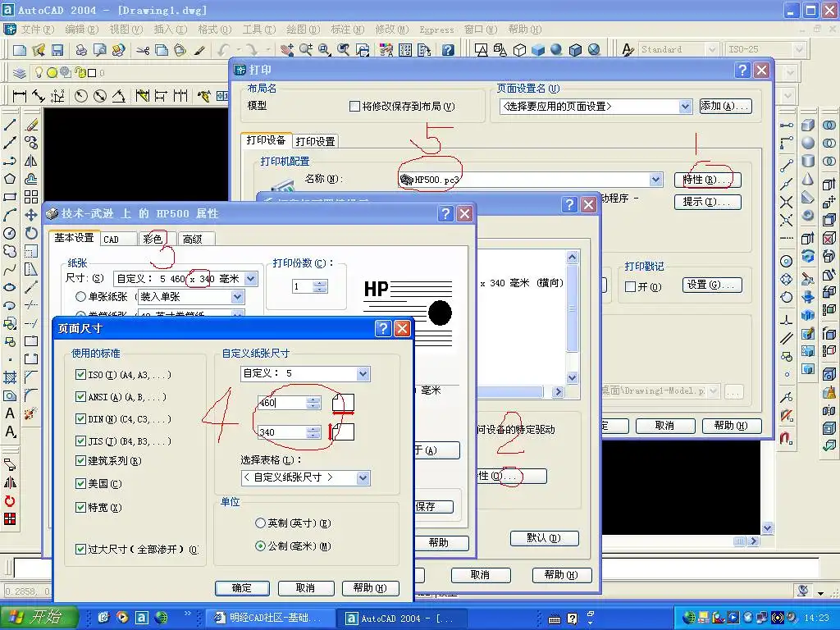Screen dimensions: 840x630
Task: Open the HP500.pc3 printer name dropdown
Action: tap(655, 180)
